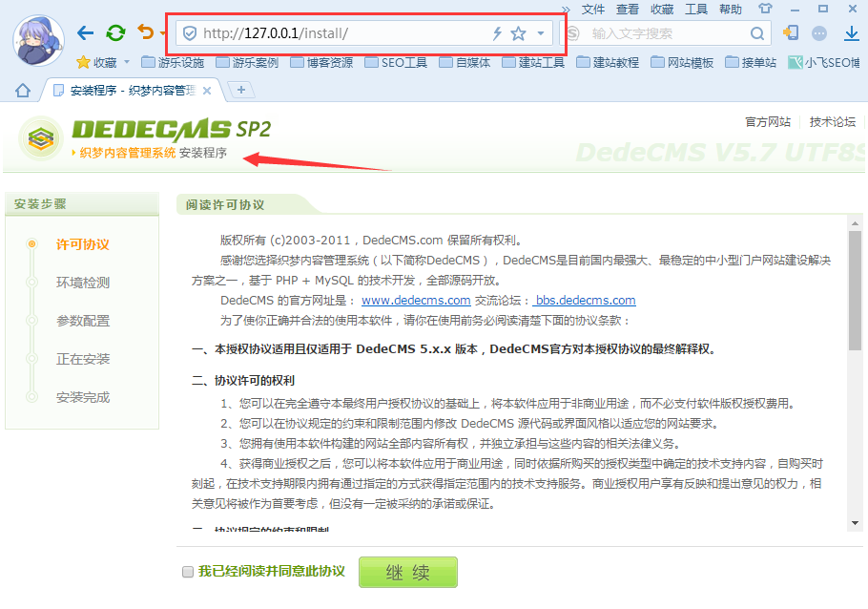The height and width of the screenshot is (609, 868).
Task: Open the 接单站 bookmark folder
Action: [751, 63]
